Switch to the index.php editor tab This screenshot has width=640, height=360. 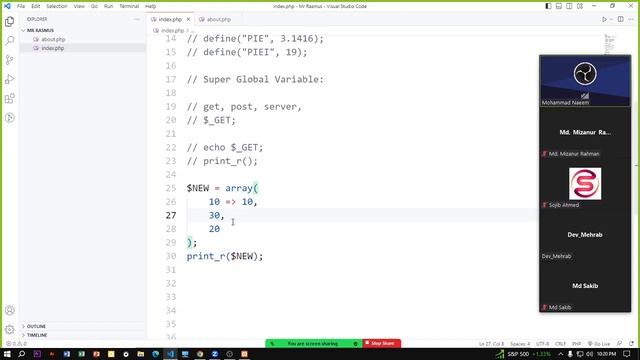tap(170, 19)
